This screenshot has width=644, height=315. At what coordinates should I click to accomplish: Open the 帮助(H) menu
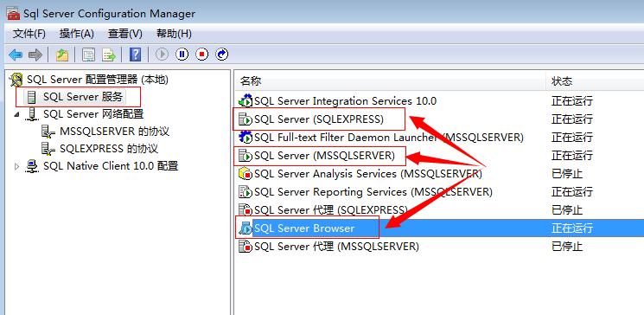click(174, 34)
